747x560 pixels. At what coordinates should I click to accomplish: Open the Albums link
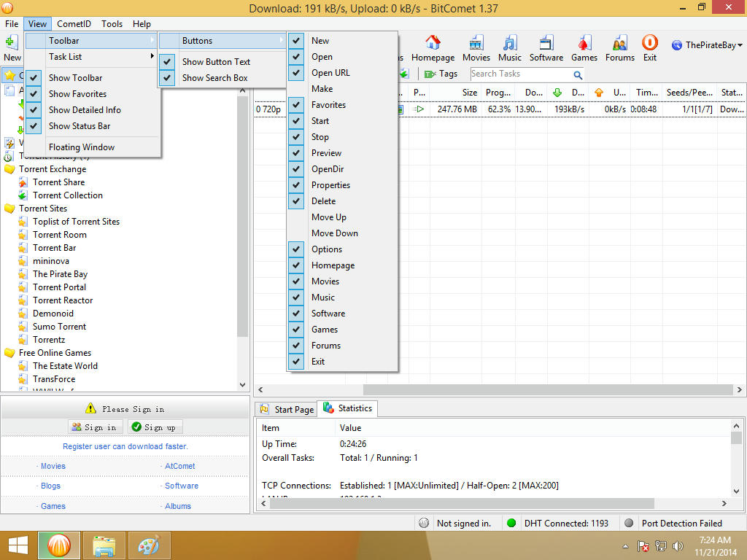[178, 506]
